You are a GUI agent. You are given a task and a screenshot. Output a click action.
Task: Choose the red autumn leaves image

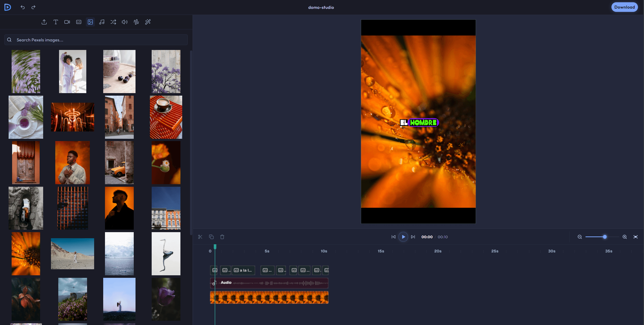[x=26, y=299]
